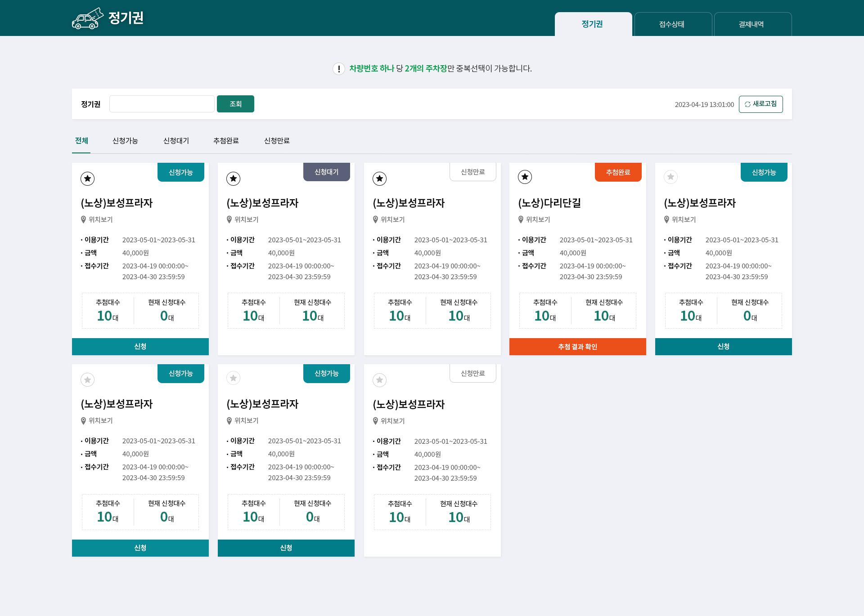Image resolution: width=864 pixels, height=616 pixels.
Task: Open 위치보기 on the 신청대기 card
Action: click(246, 219)
